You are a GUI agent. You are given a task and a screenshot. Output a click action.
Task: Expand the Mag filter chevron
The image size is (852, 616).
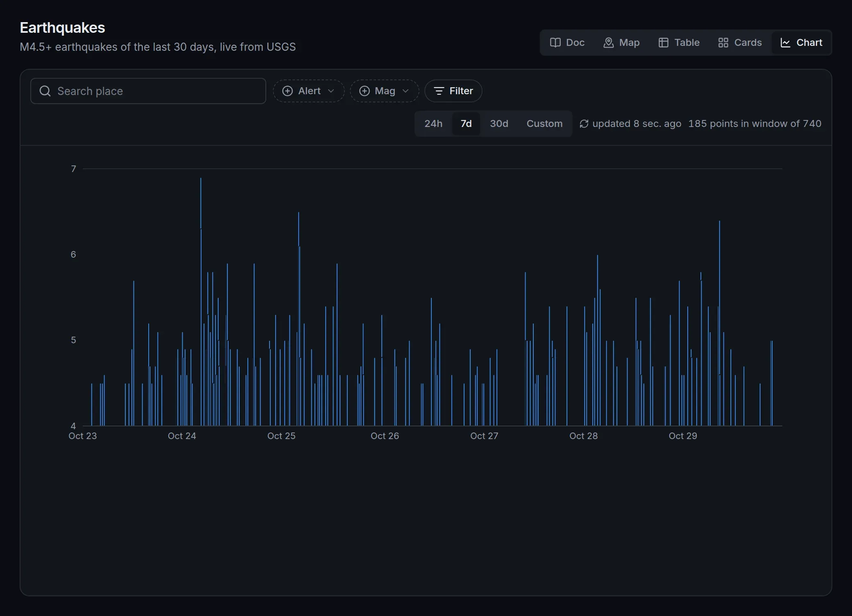pyautogui.click(x=406, y=91)
